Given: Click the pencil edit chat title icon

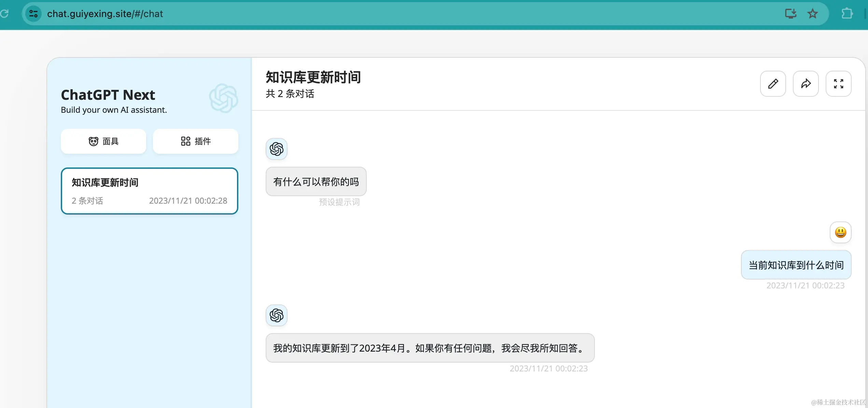Looking at the screenshot, I should point(773,84).
